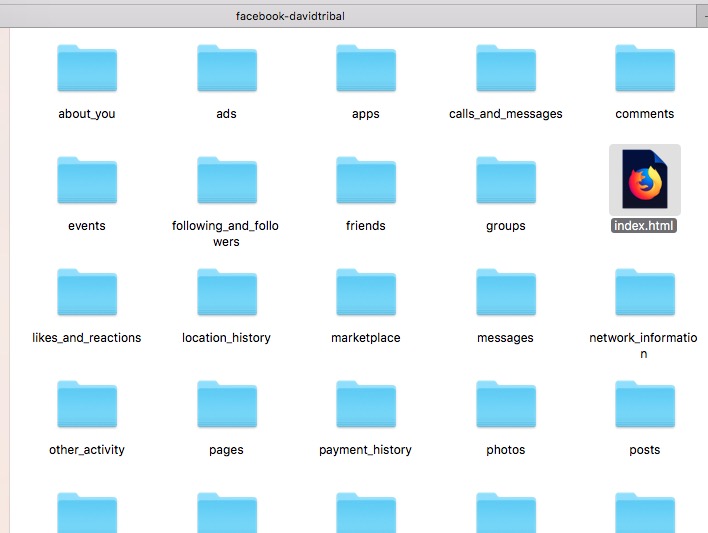Screen dimensions: 708x533
Task: Click the following_and_followers folder icon
Action: click(227, 180)
